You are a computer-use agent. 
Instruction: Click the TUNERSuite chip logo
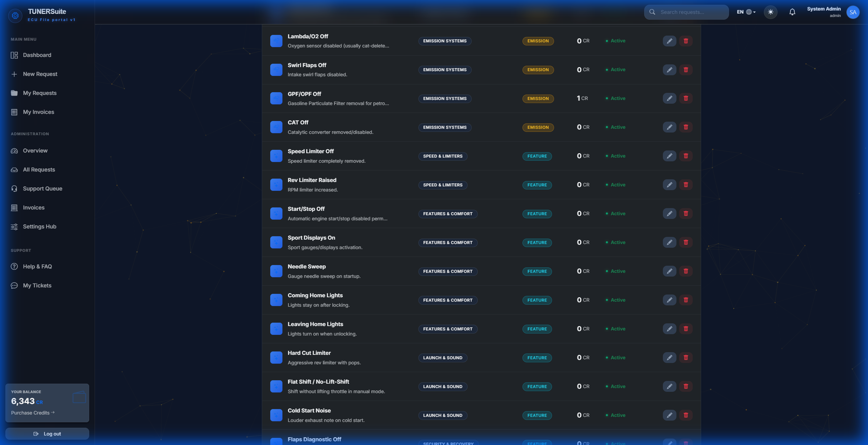tap(15, 15)
